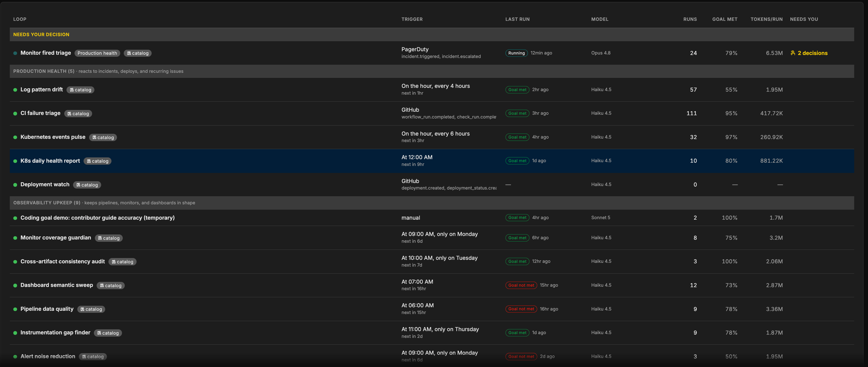Open the Log pattern drift loop
Viewport: 868px width, 367px height.
pyautogui.click(x=41, y=90)
